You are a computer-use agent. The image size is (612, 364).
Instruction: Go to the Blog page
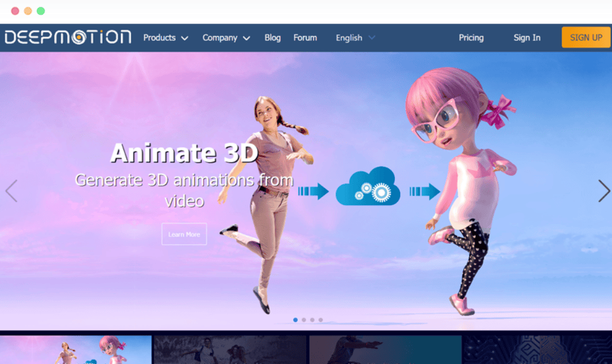pos(272,37)
